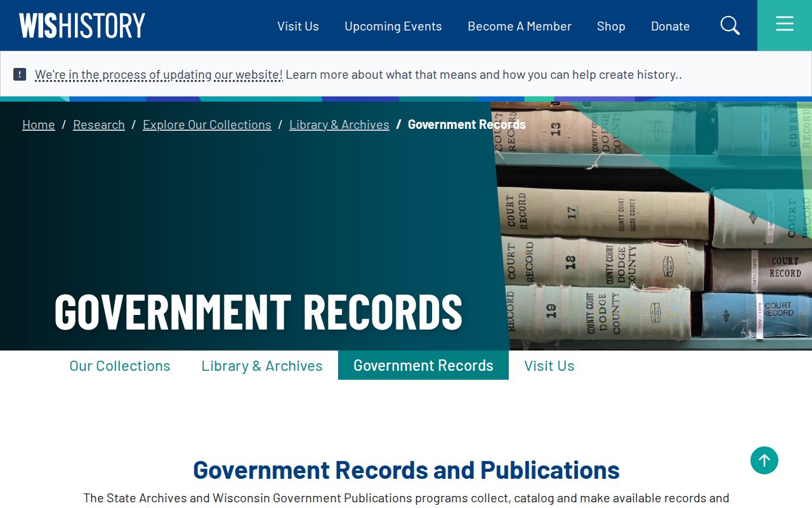This screenshot has height=508, width=812.
Task: Follow the Home breadcrumb link
Action: point(39,124)
